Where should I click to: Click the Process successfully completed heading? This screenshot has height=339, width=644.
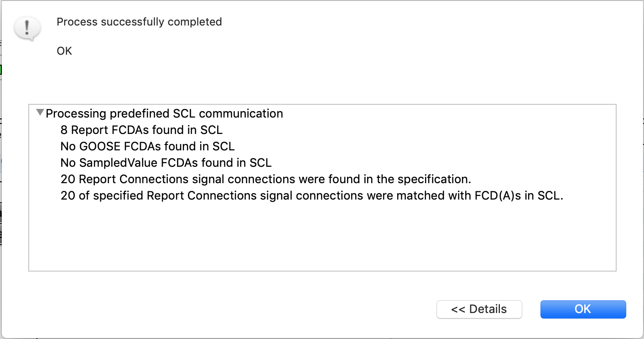[x=139, y=22]
